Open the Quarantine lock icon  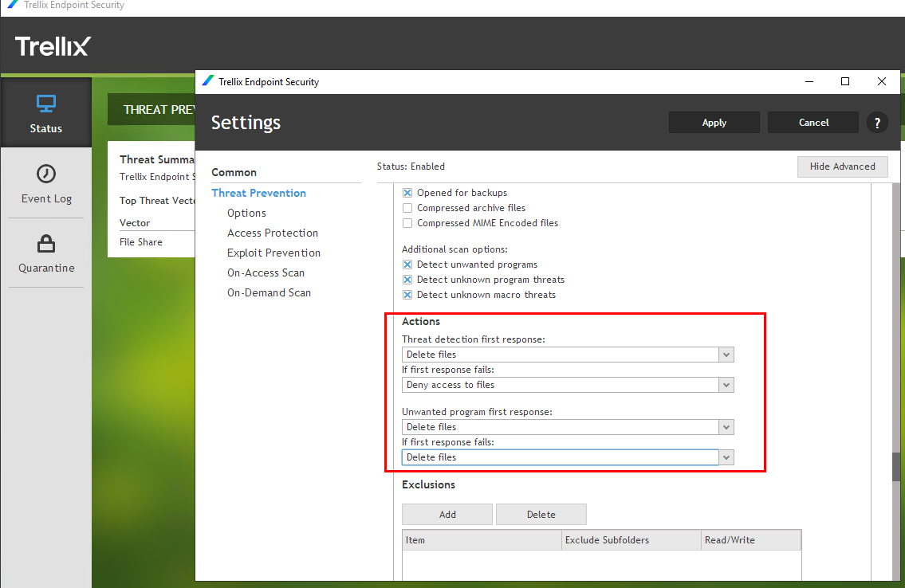(x=46, y=244)
